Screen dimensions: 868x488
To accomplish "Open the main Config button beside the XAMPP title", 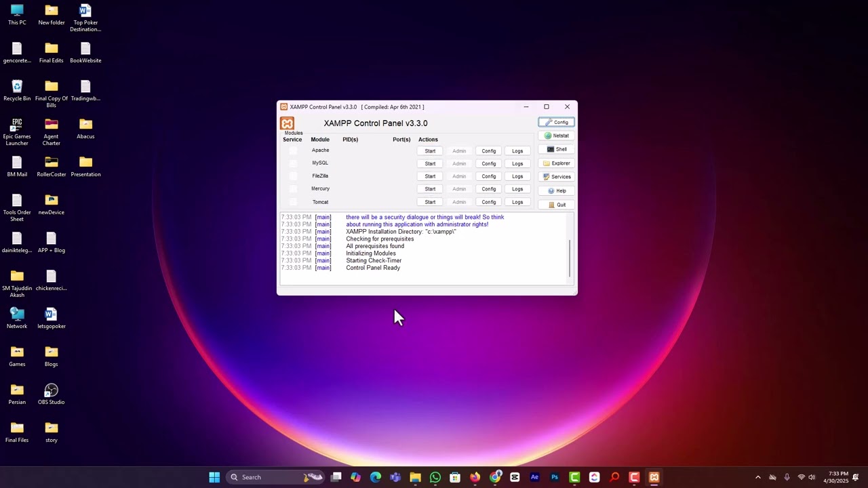I will click(x=557, y=122).
